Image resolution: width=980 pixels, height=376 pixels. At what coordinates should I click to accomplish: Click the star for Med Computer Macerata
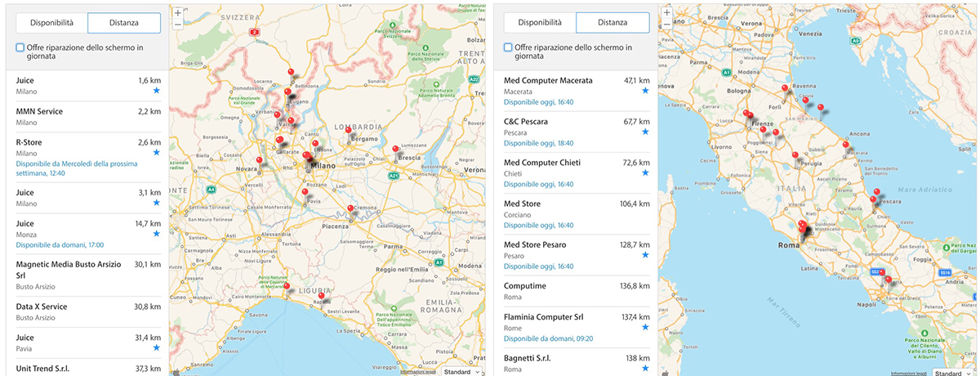pos(645,91)
